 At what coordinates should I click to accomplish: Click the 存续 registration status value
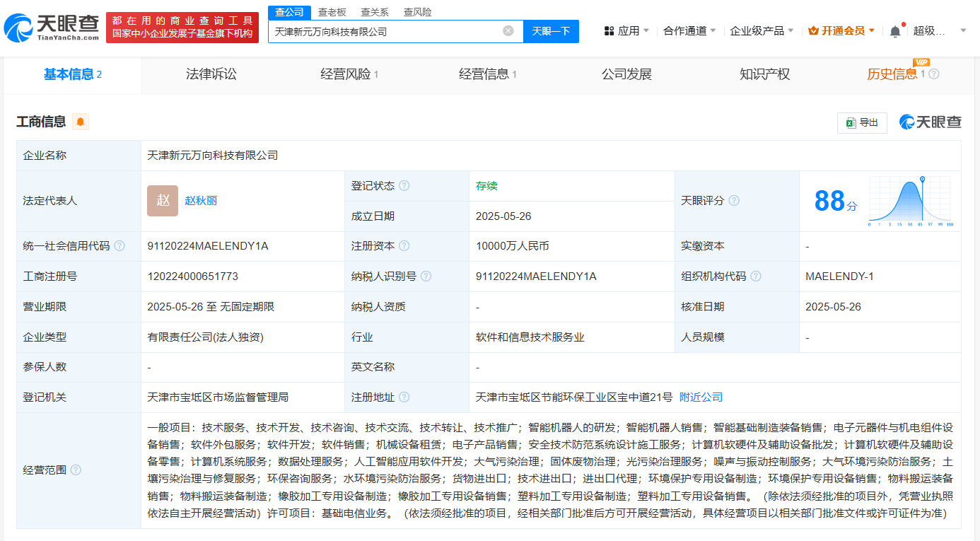click(x=486, y=186)
